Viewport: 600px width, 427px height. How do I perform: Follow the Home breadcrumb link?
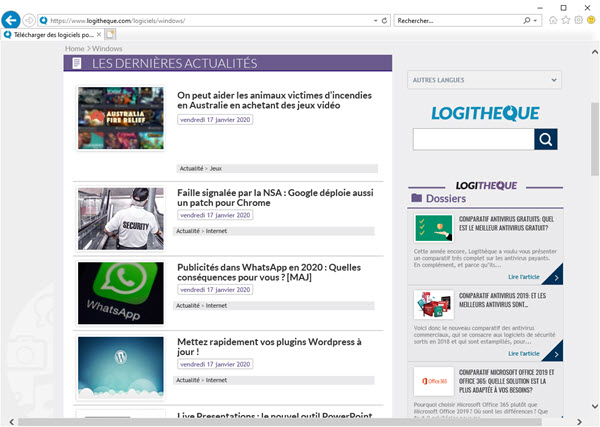tap(75, 49)
